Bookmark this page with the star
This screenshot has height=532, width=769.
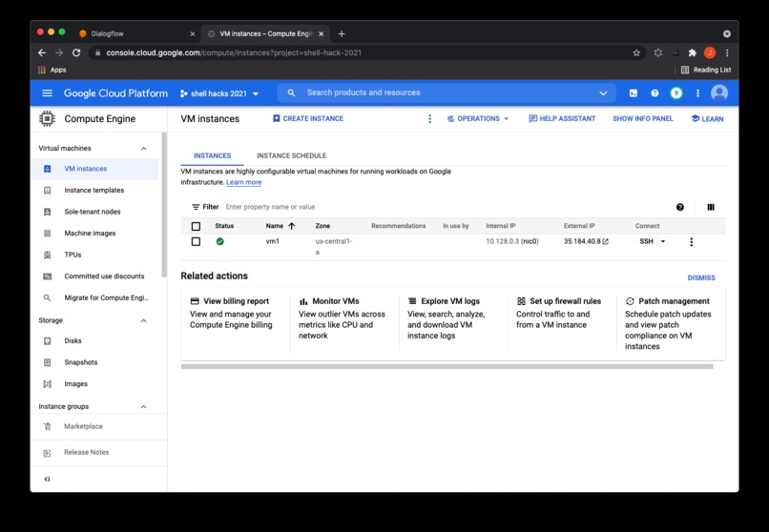pyautogui.click(x=636, y=52)
